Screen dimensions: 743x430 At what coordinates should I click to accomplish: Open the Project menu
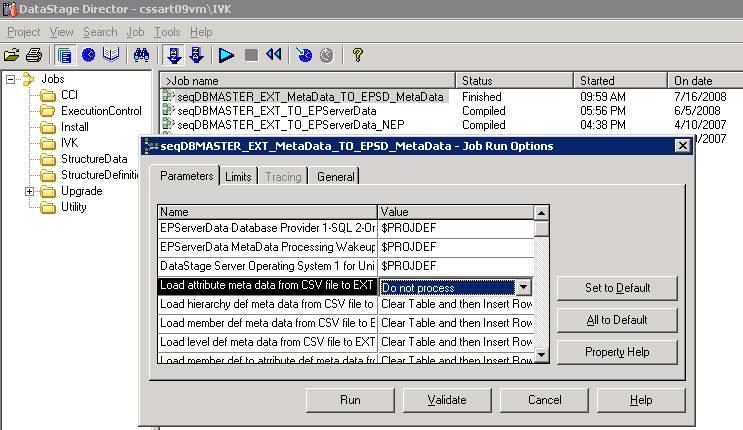tap(24, 32)
